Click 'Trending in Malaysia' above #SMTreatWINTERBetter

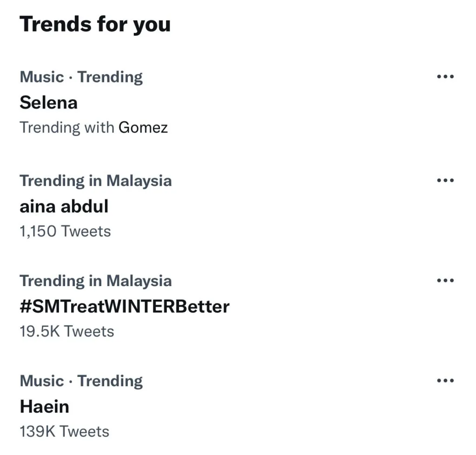click(x=95, y=281)
